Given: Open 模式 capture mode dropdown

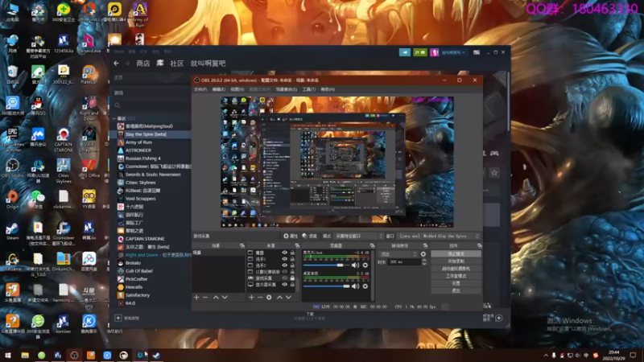Looking at the screenshot, I should click(359, 236).
